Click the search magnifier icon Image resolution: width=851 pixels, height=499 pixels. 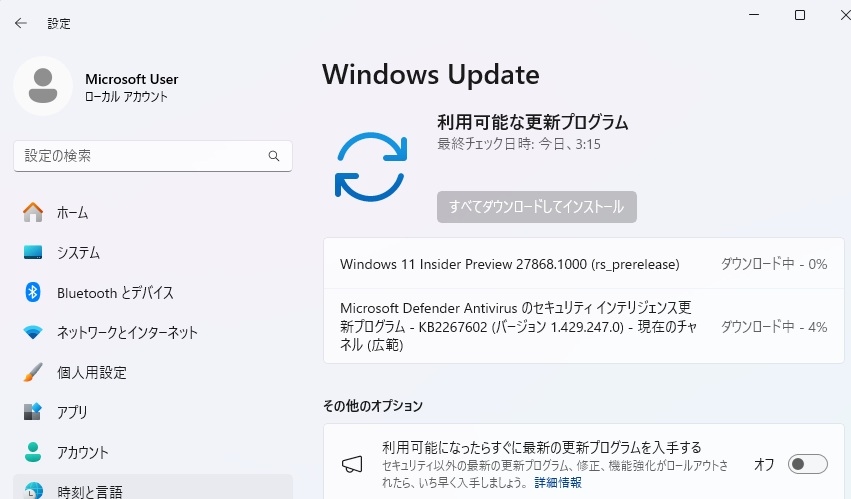(x=274, y=157)
